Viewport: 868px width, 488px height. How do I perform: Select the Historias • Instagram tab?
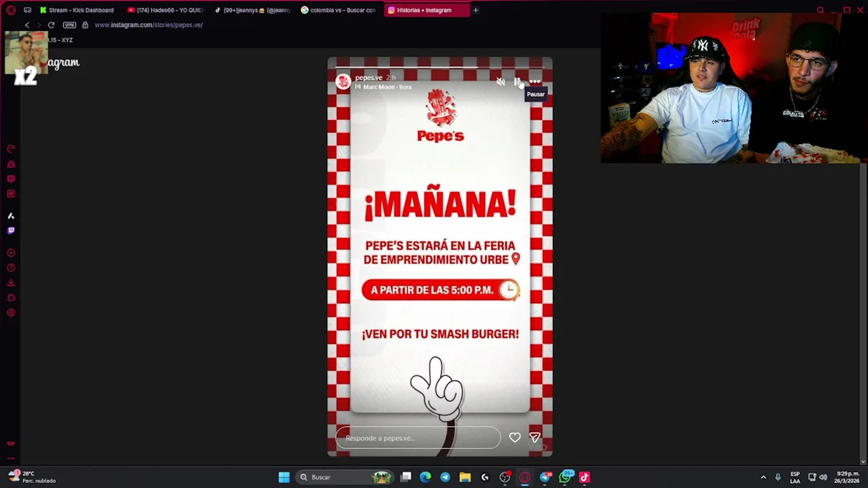tap(426, 10)
